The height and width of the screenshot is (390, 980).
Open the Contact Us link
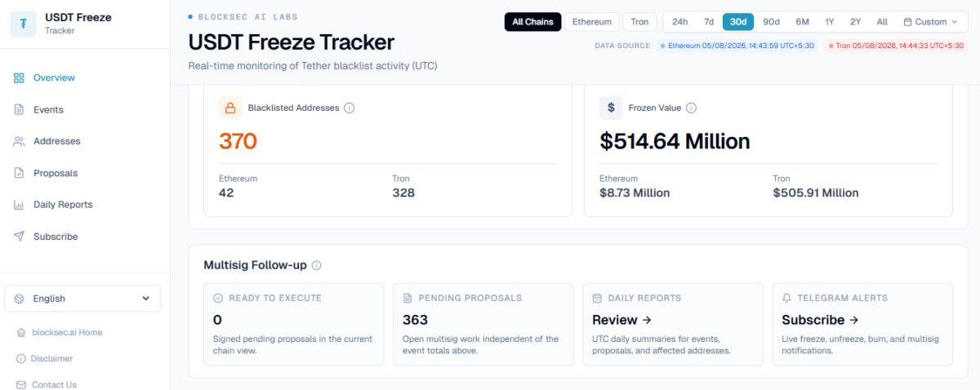(x=54, y=385)
